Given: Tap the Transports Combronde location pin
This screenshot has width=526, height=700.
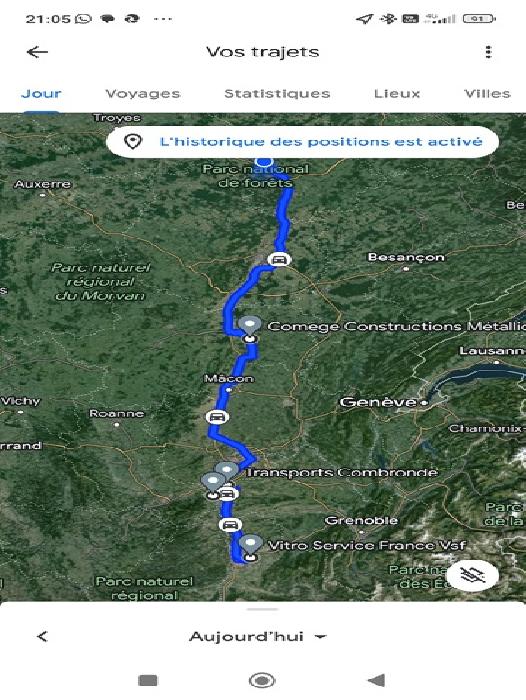Looking at the screenshot, I should [x=227, y=471].
